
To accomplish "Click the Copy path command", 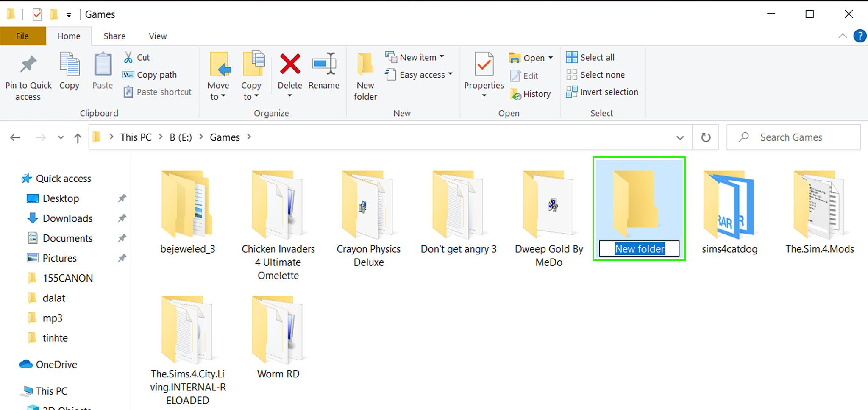I will 150,75.
